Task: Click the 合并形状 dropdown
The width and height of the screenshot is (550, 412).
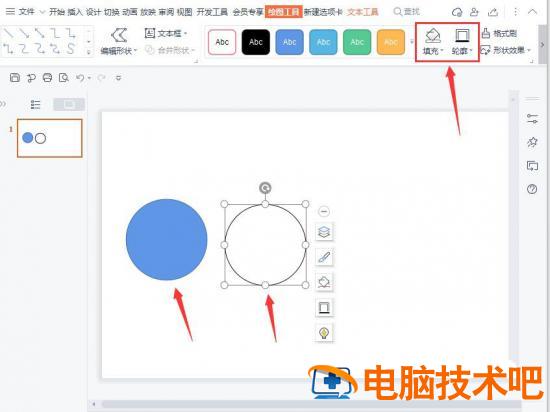Action: point(170,50)
